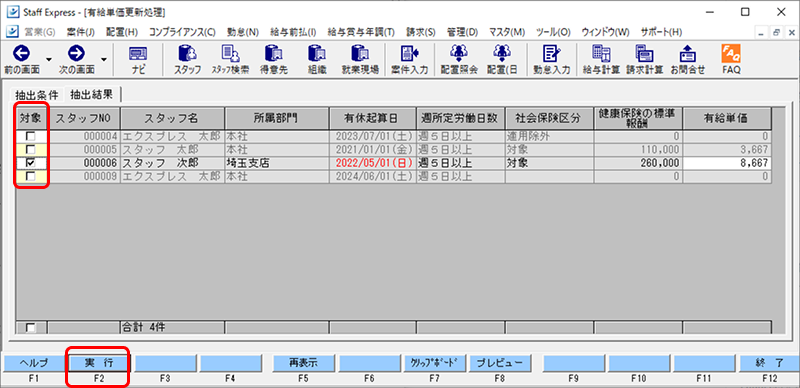The width and height of the screenshot is (800, 388).
Task: Check 対象 box for staff 000005
Action: [x=31, y=150]
